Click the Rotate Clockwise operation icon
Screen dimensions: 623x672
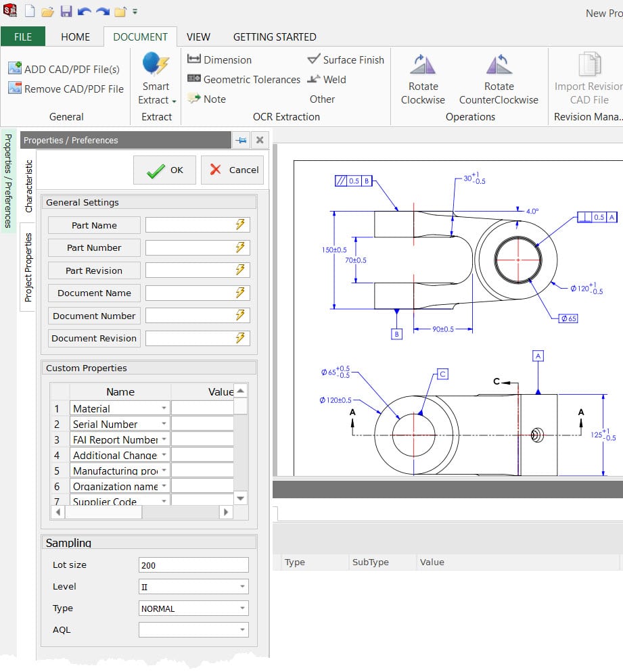point(423,66)
